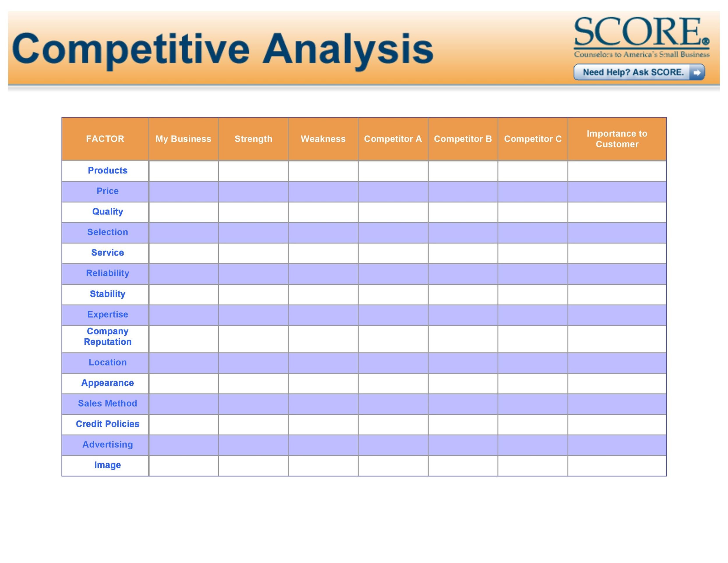728x563 pixels.
Task: Select the Appearance row cell under Strength
Action: tap(253, 383)
